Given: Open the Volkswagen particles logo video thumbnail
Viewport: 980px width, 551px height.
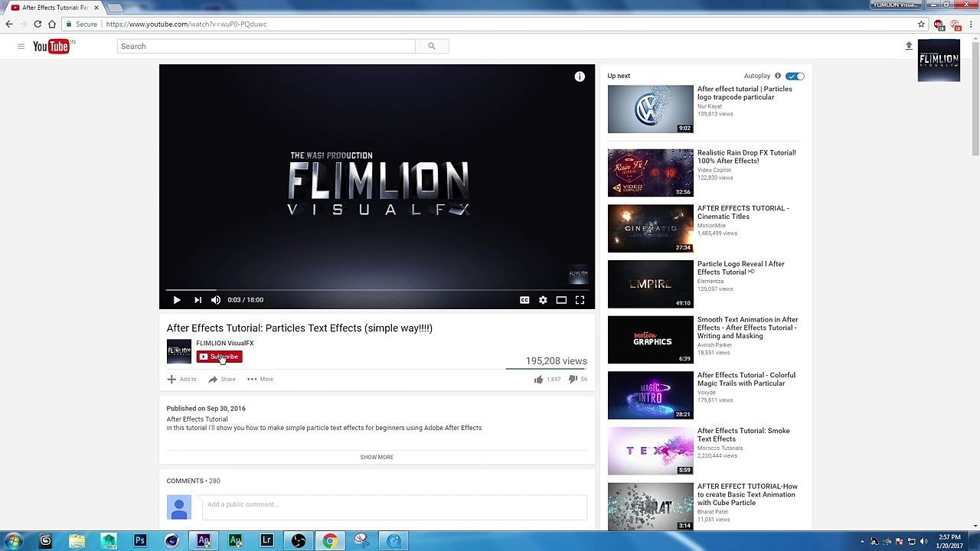Looking at the screenshot, I should (650, 109).
